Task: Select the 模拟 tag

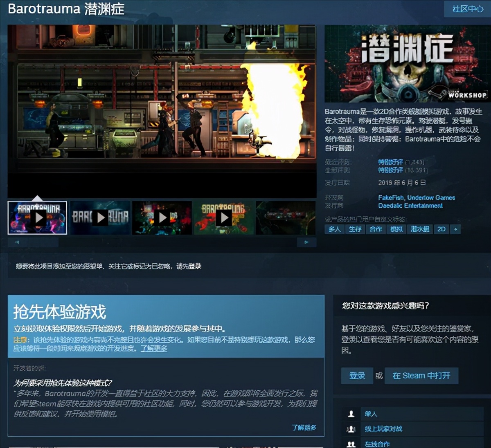Action: (x=396, y=229)
